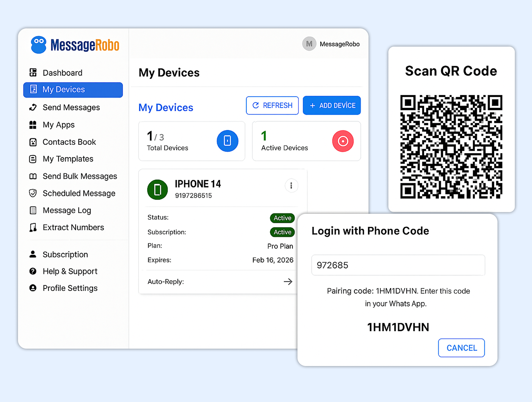Screen dimensions: 532x402
Task: Click the MessageRobo account name
Action: point(340,44)
